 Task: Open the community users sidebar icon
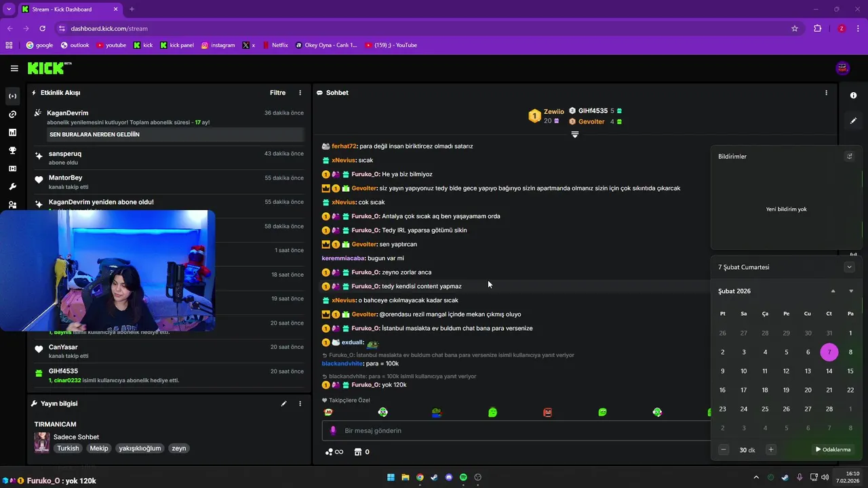(x=12, y=205)
